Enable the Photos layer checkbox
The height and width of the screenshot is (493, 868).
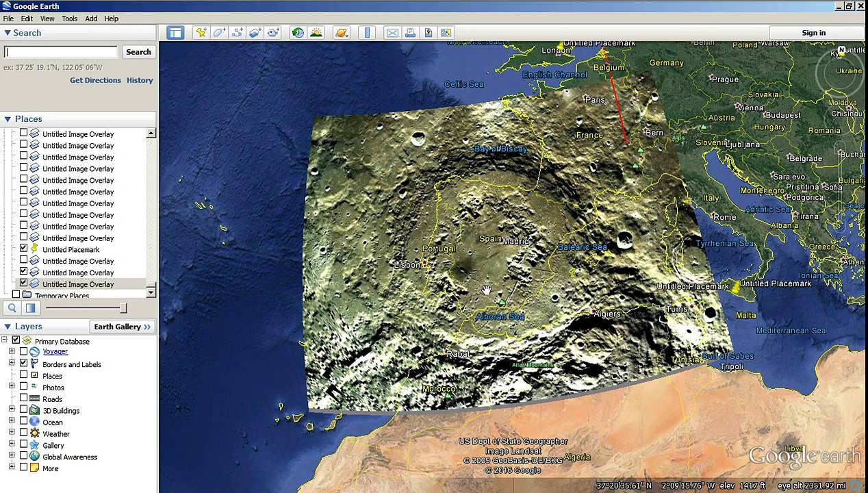23,387
